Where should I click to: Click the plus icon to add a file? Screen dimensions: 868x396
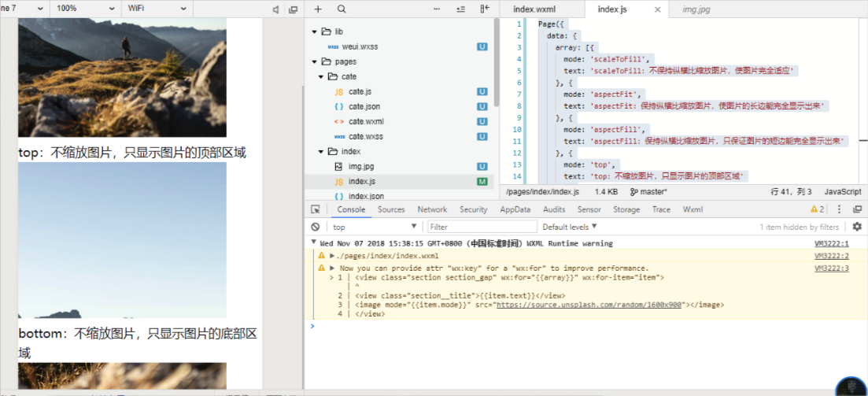pyautogui.click(x=318, y=9)
